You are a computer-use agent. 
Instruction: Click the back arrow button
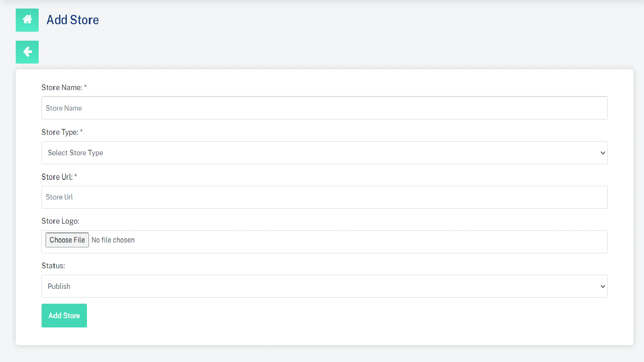pos(27,52)
